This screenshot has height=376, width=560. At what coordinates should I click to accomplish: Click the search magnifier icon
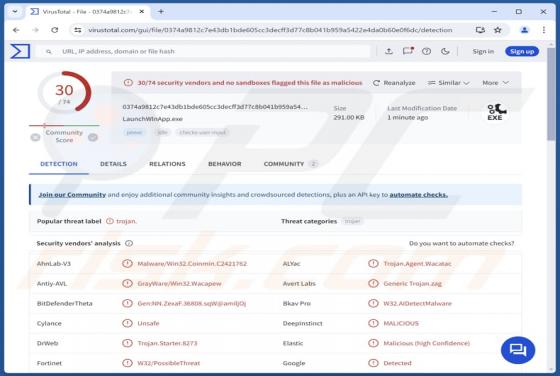point(49,51)
